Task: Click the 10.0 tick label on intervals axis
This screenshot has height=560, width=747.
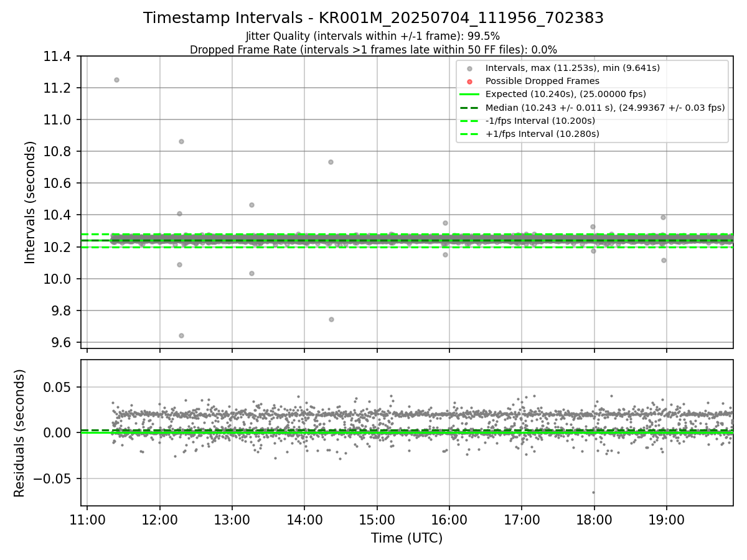Action: [59, 279]
